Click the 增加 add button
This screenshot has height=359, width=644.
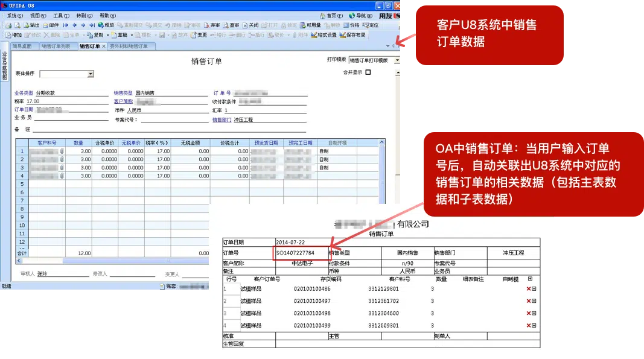point(13,36)
